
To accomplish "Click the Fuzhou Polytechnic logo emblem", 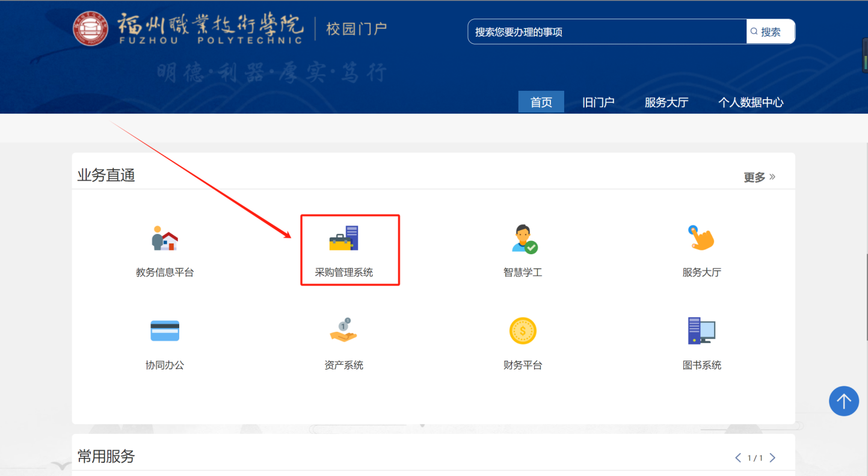I will click(x=91, y=29).
